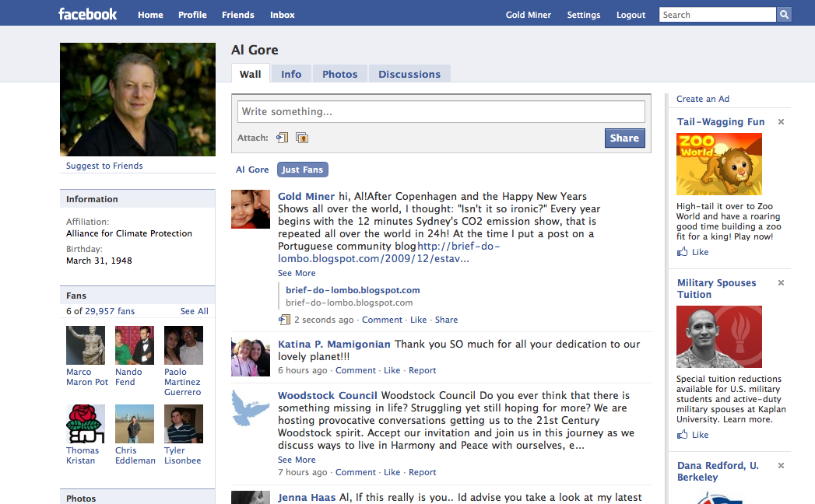Click the Search input field

[x=718, y=15]
